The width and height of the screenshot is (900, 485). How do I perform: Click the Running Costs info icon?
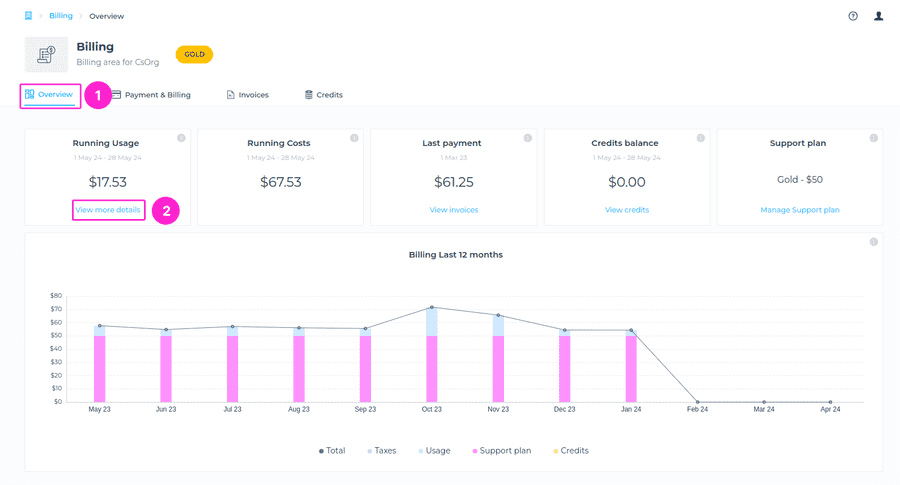[355, 138]
